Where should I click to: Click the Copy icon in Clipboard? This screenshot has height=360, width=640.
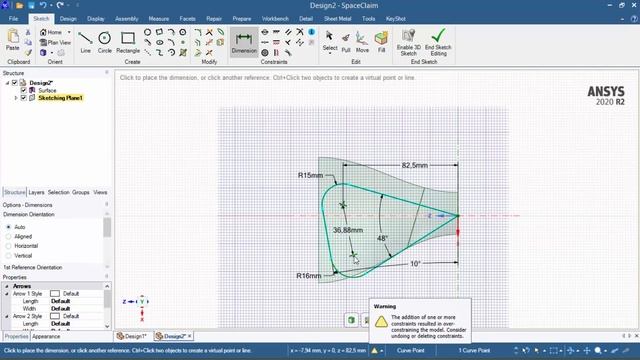(28, 42)
